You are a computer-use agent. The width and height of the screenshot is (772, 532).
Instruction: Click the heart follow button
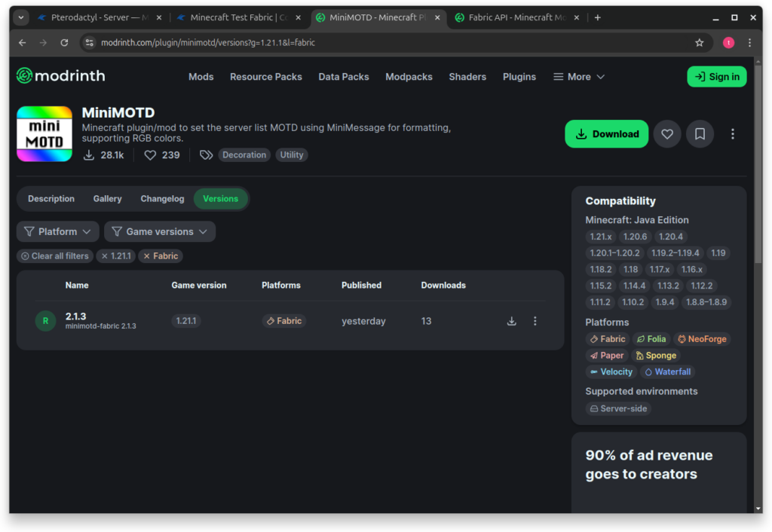point(667,134)
